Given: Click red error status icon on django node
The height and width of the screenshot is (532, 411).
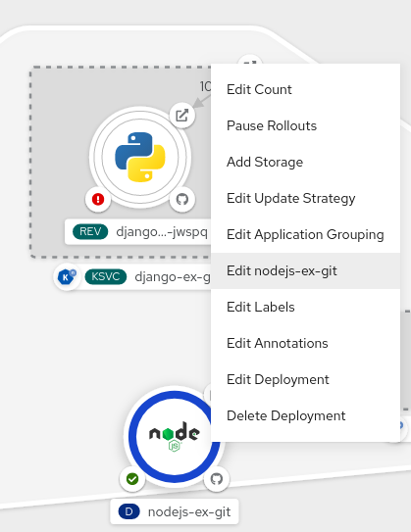Looking at the screenshot, I should coord(98,199).
